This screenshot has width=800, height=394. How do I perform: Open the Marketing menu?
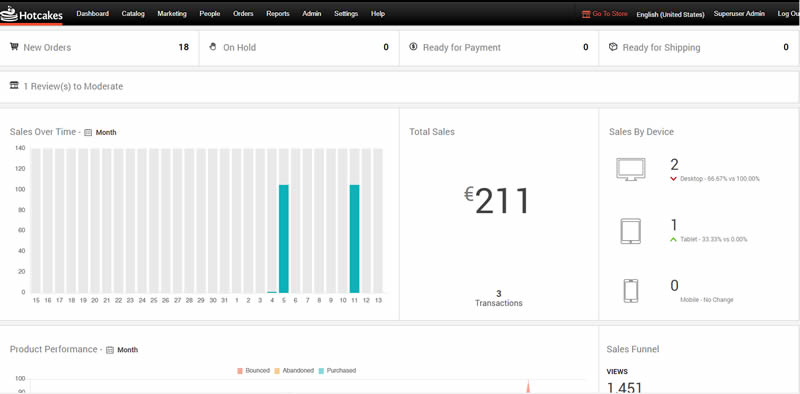[x=172, y=14]
